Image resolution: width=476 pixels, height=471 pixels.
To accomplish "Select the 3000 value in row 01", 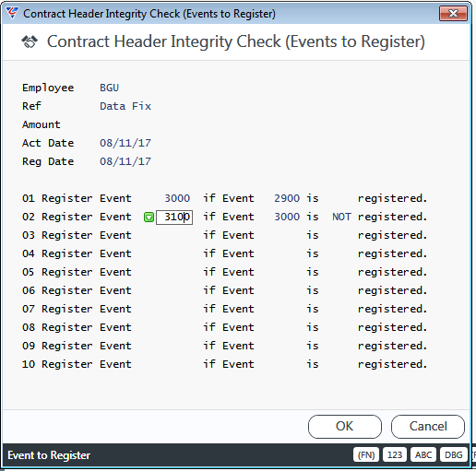I will click(177, 198).
